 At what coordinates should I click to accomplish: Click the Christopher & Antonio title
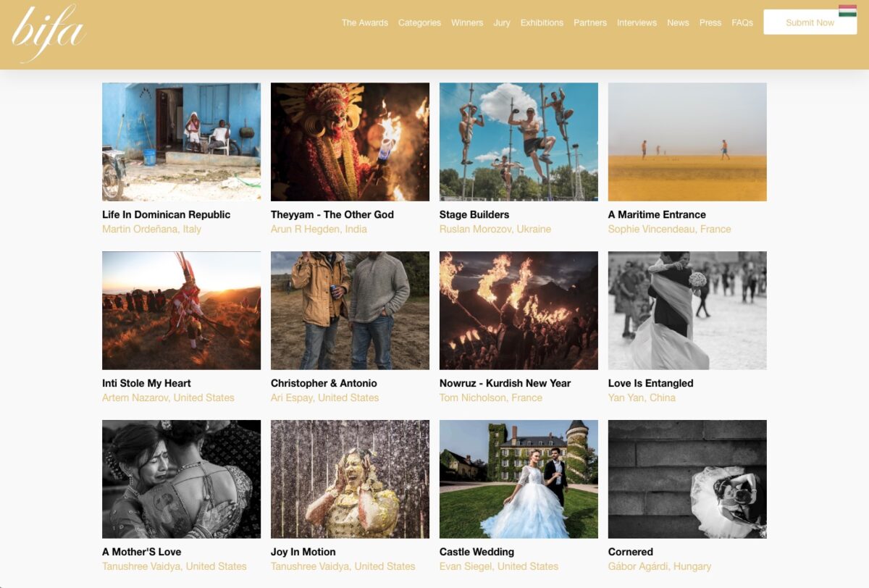(x=324, y=383)
